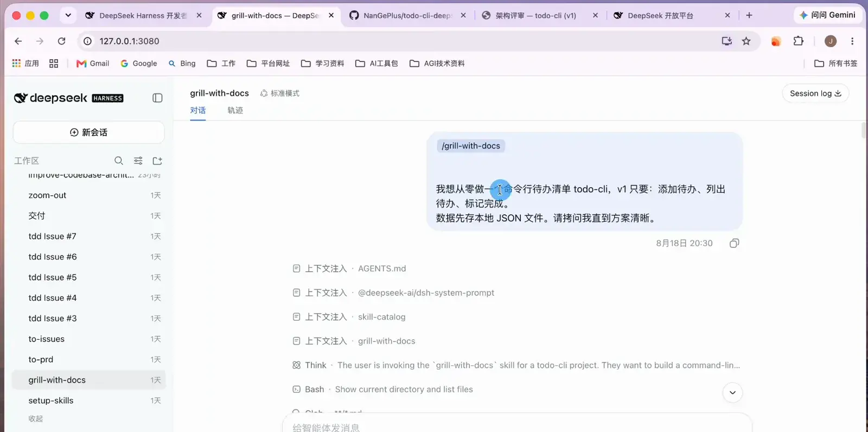Image resolution: width=868 pixels, height=432 pixels.
Task: Open the 工作 bookmark folder
Action: pyautogui.click(x=221, y=63)
